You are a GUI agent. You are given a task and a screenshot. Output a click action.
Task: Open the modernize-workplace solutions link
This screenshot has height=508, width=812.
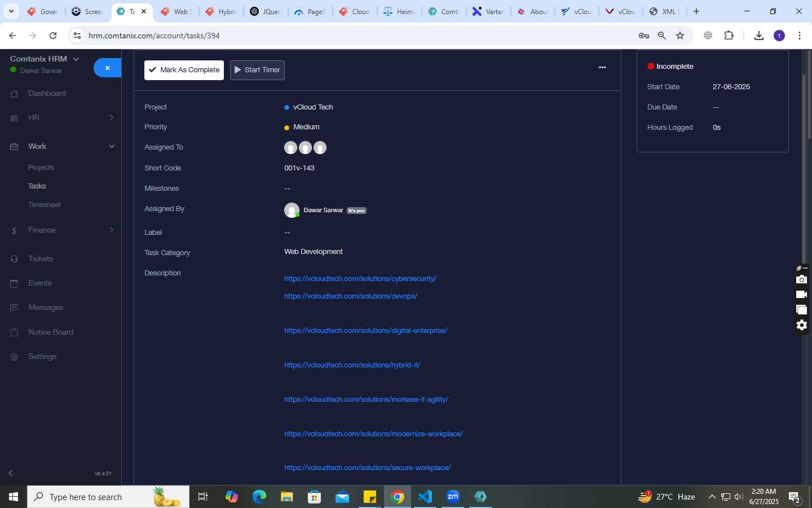[x=373, y=434]
